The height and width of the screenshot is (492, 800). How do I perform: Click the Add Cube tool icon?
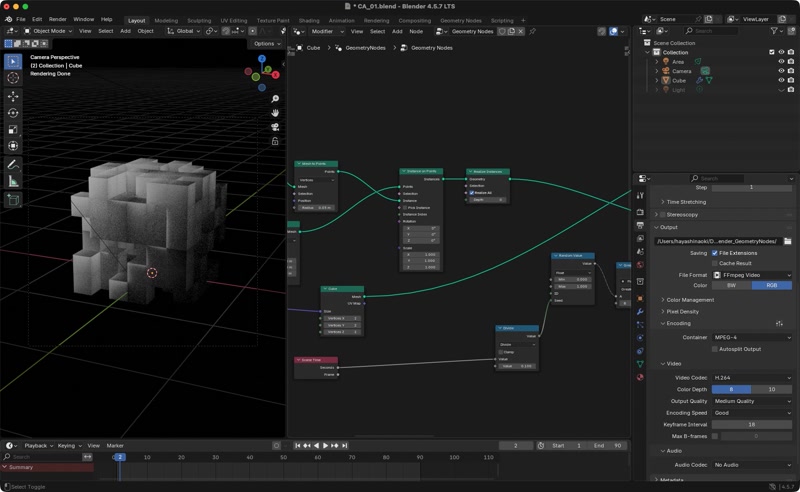pyautogui.click(x=13, y=200)
